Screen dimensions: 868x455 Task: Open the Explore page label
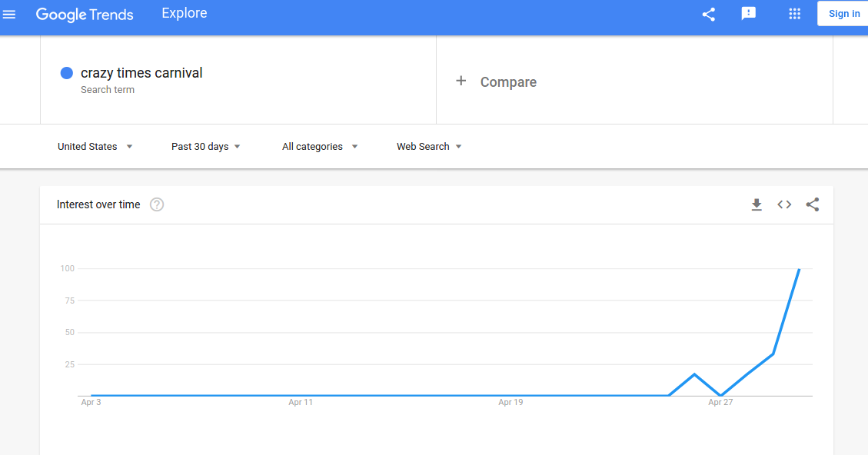point(185,13)
